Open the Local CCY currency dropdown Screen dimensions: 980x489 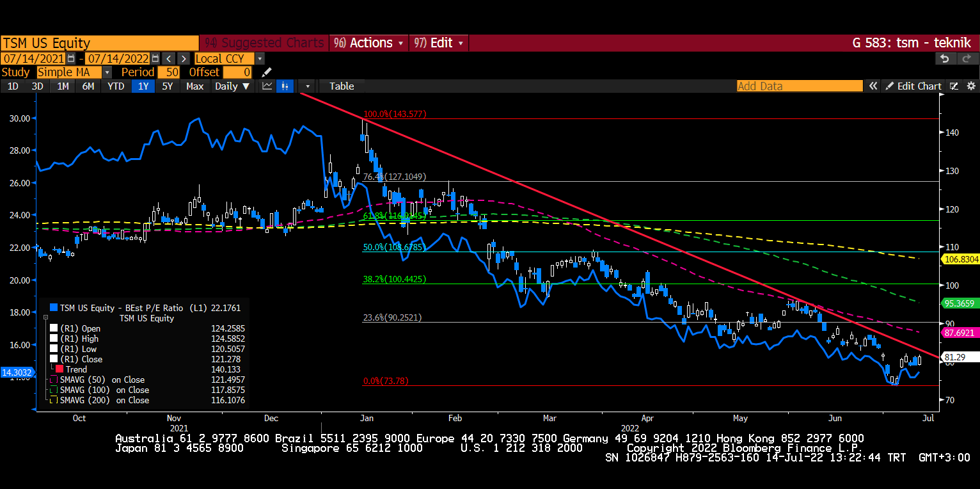point(259,58)
